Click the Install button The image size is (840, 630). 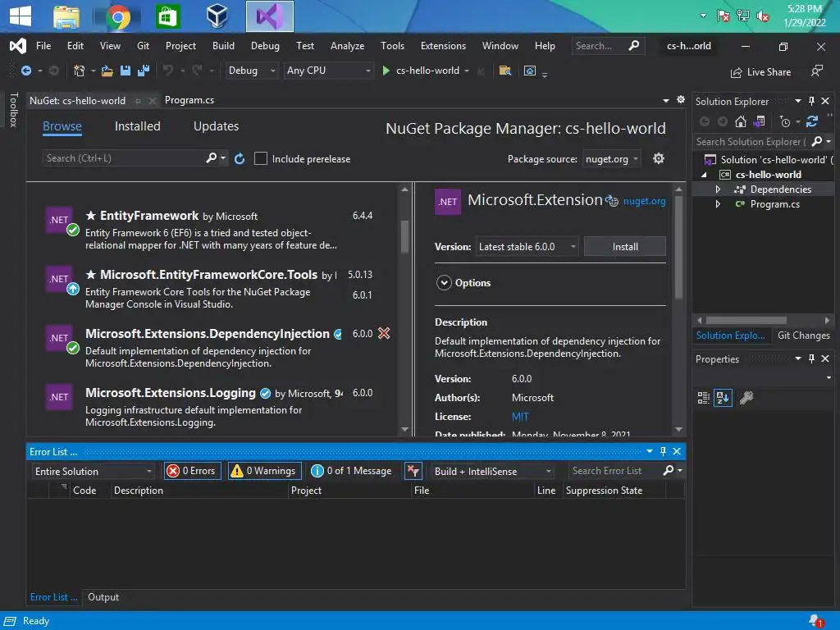click(x=624, y=246)
